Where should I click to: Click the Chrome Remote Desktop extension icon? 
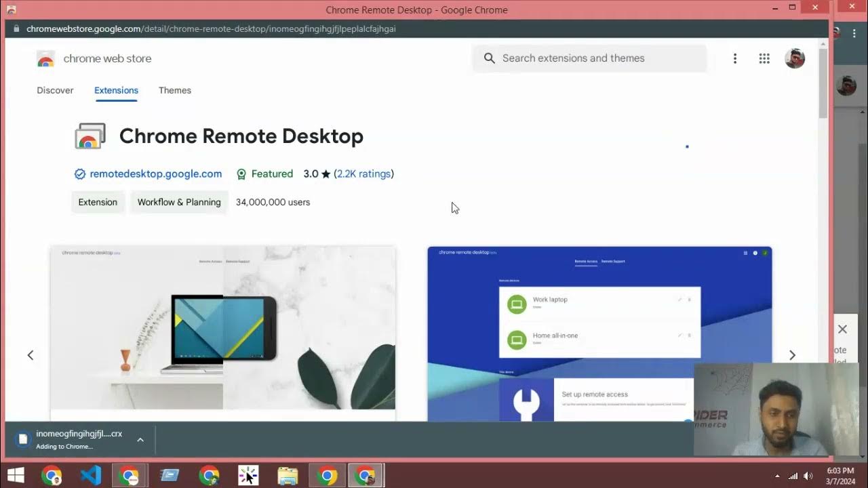[x=90, y=136]
